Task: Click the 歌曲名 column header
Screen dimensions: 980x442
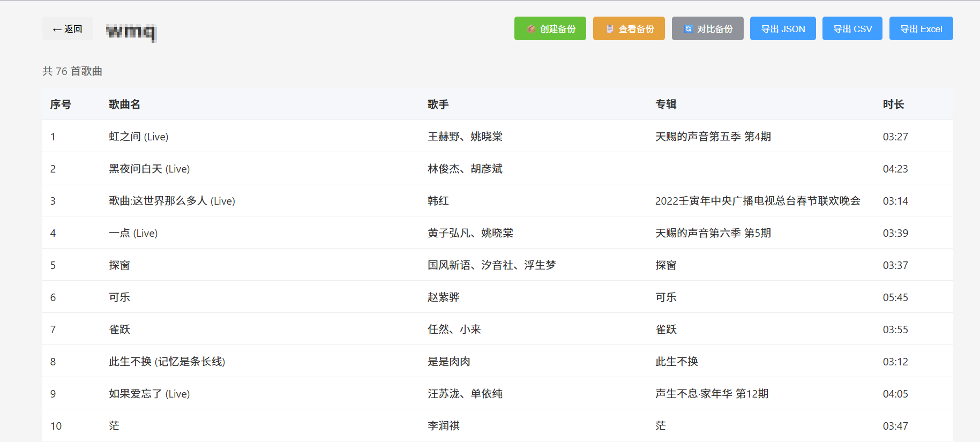Action: coord(124,104)
